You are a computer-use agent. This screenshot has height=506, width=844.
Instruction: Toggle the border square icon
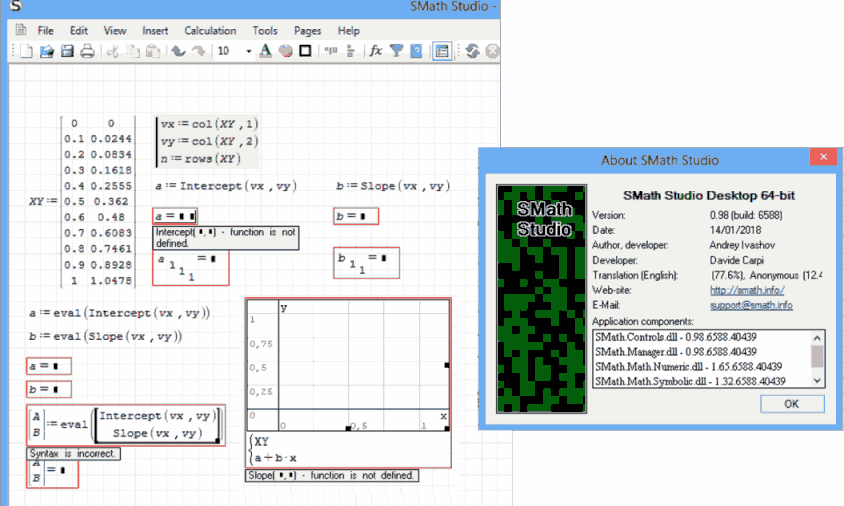click(305, 51)
